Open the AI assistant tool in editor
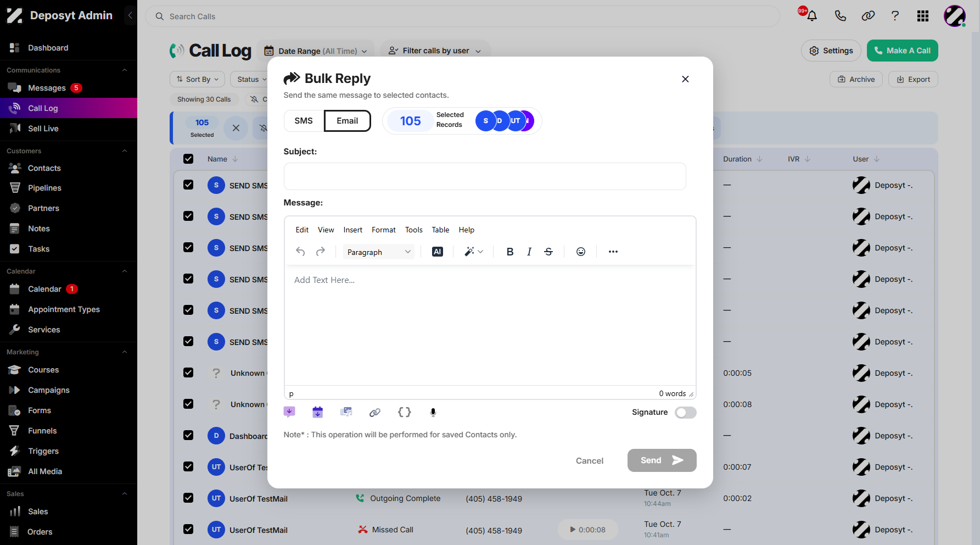This screenshot has width=980, height=545. tap(438, 252)
